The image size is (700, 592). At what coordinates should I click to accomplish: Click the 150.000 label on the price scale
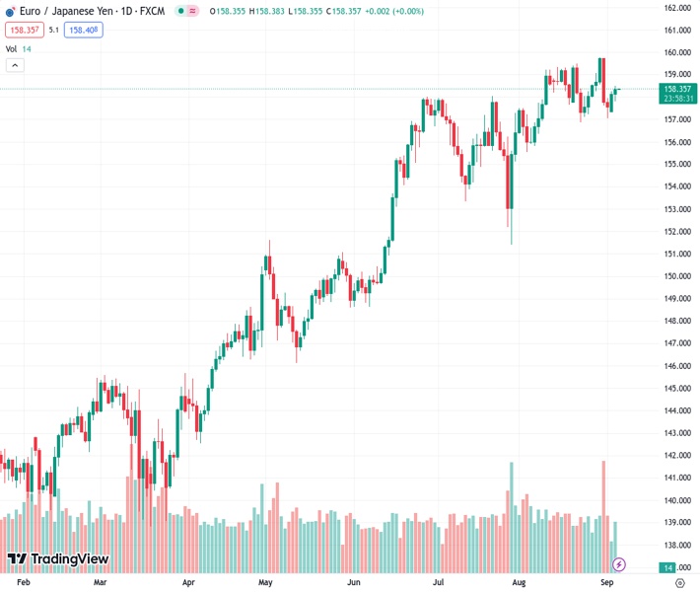(675, 276)
